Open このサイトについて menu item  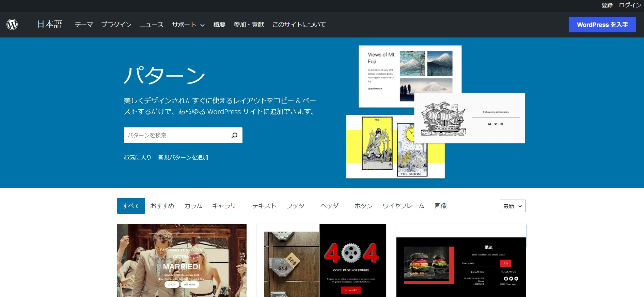pos(299,25)
